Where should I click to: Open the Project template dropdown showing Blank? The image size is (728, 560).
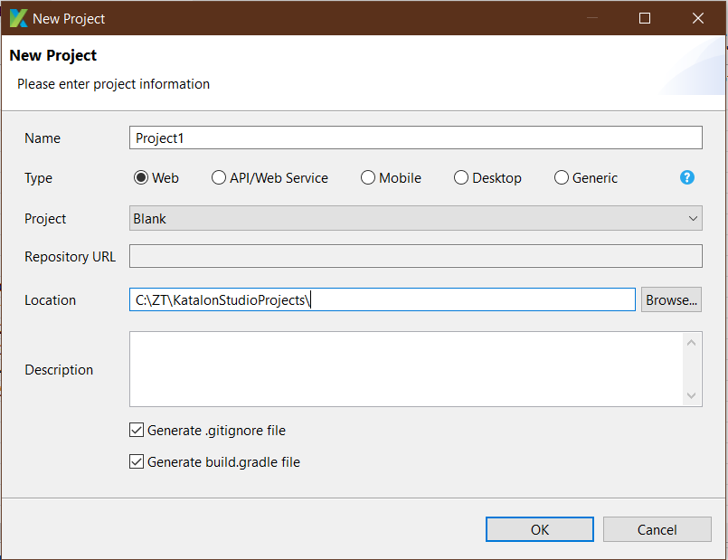415,218
